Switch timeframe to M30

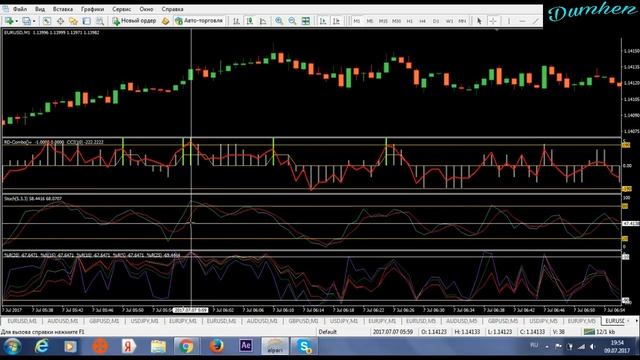[x=396, y=21]
